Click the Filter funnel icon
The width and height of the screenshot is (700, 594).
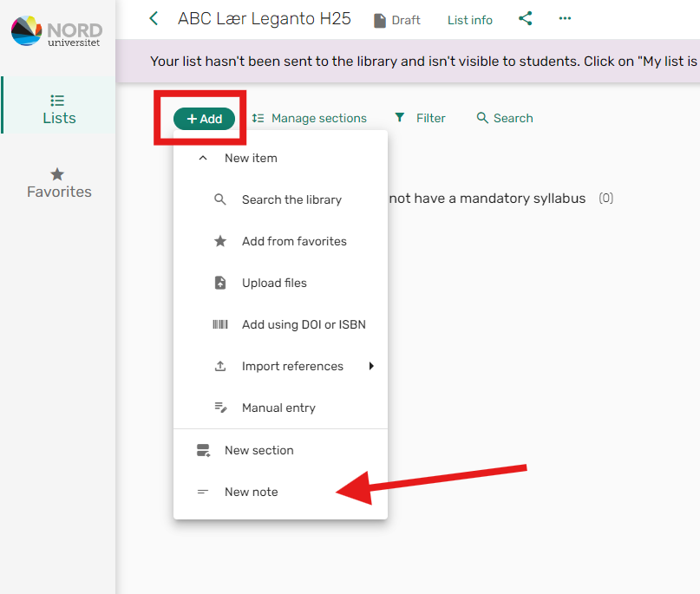point(400,118)
